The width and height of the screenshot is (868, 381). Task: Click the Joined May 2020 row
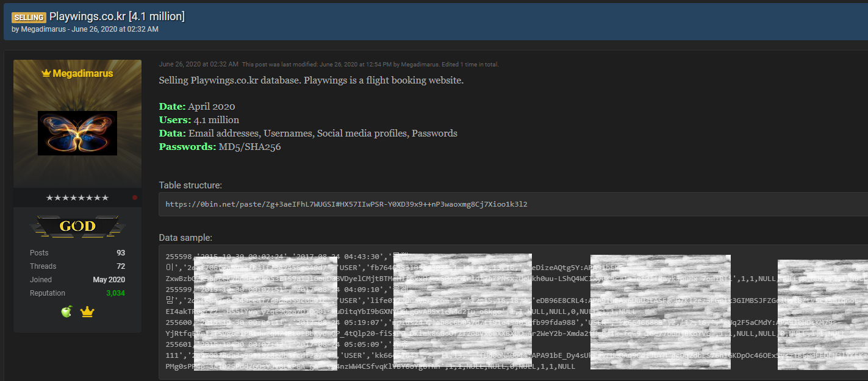point(77,280)
